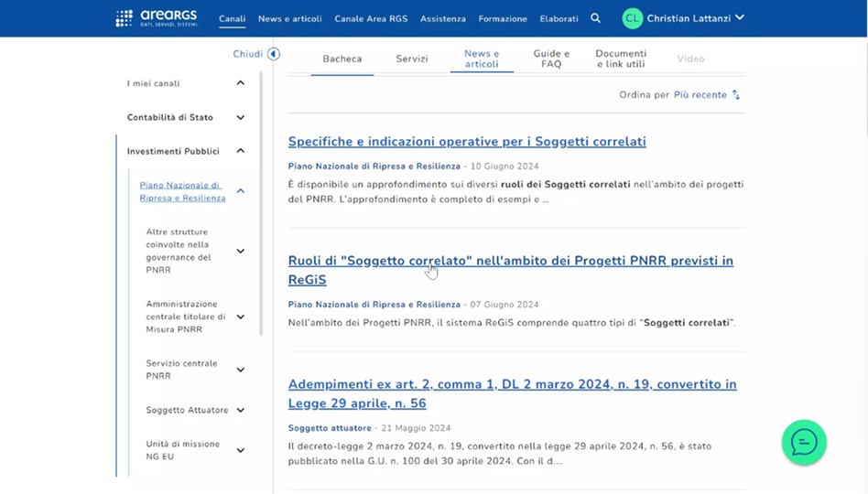Viewport: 868px width, 494px height.
Task: Switch to the Bacheca tab
Action: [342, 59]
